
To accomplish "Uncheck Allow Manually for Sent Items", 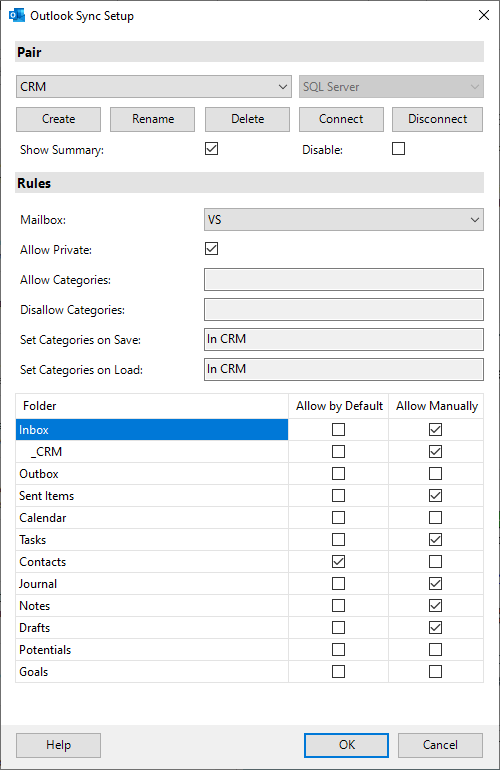I will click(x=435, y=495).
